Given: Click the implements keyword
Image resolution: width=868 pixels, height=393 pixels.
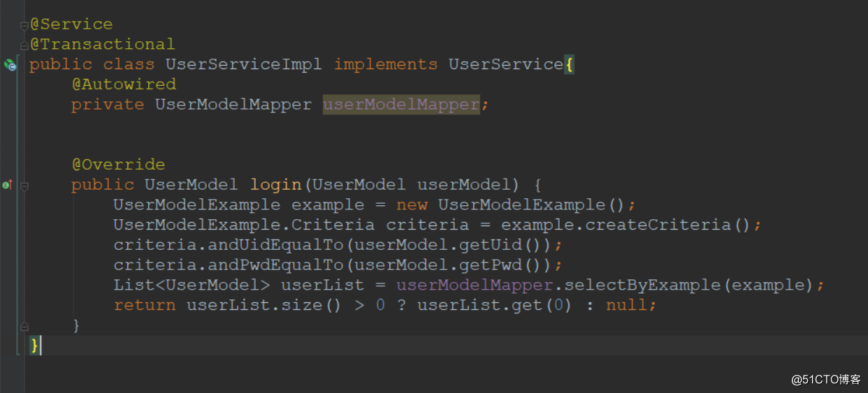Looking at the screenshot, I should [x=386, y=64].
